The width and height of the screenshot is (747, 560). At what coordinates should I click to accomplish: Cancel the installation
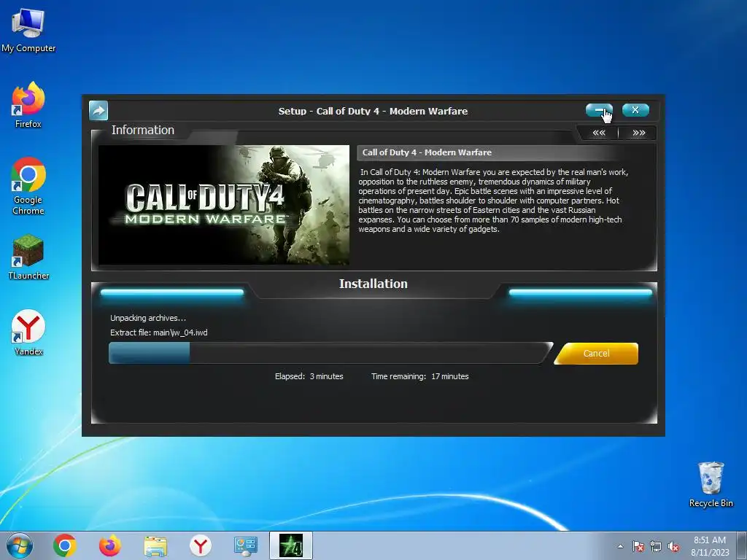pyautogui.click(x=597, y=354)
